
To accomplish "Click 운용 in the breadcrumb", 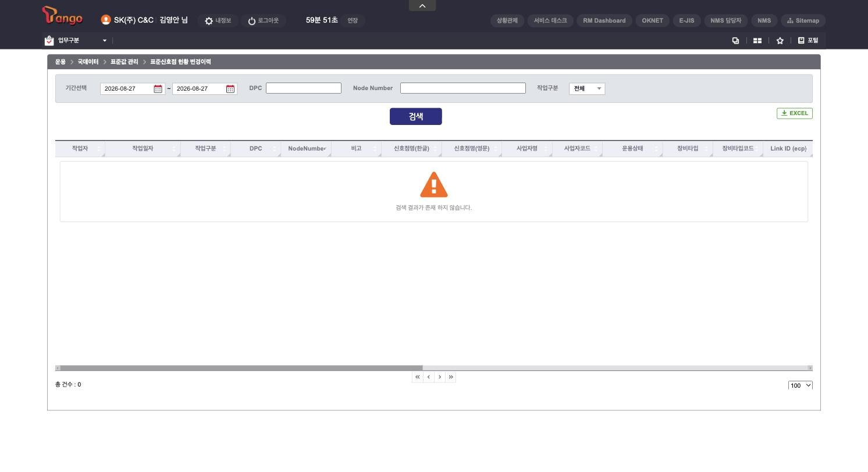I will click(x=61, y=62).
